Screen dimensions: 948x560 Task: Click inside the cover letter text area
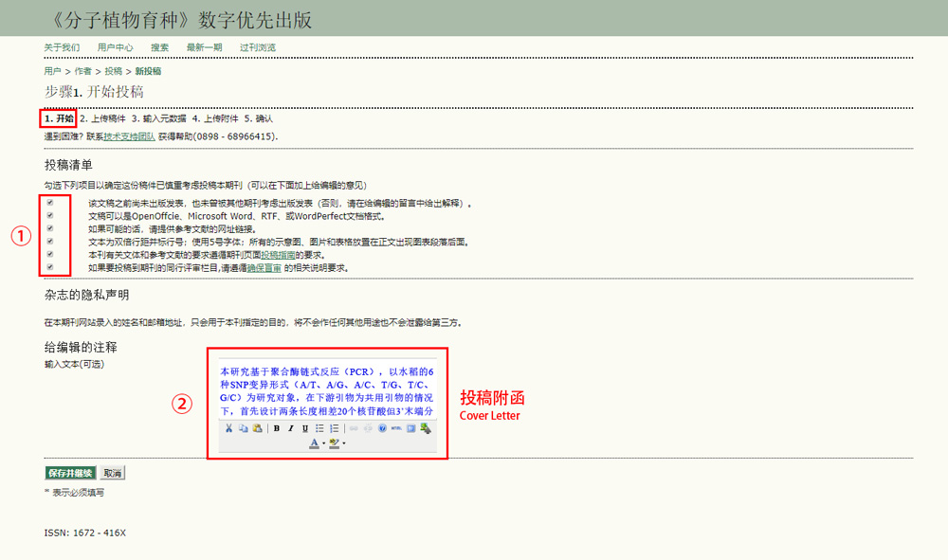pyautogui.click(x=326, y=390)
